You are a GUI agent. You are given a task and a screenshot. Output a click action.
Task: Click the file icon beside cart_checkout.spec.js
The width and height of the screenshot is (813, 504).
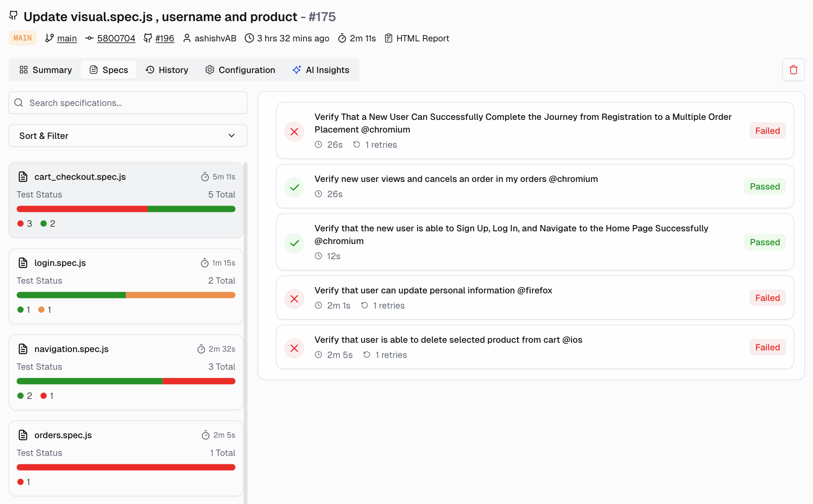(23, 177)
